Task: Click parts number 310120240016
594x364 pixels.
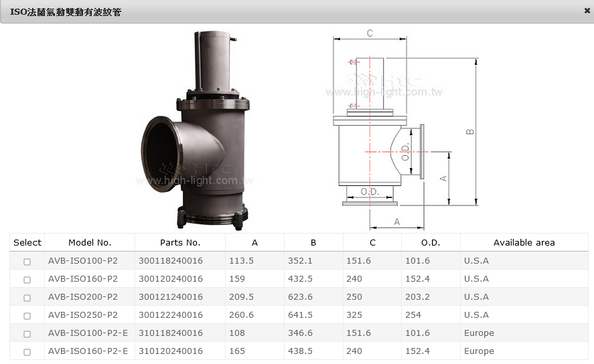Action: 171,351
